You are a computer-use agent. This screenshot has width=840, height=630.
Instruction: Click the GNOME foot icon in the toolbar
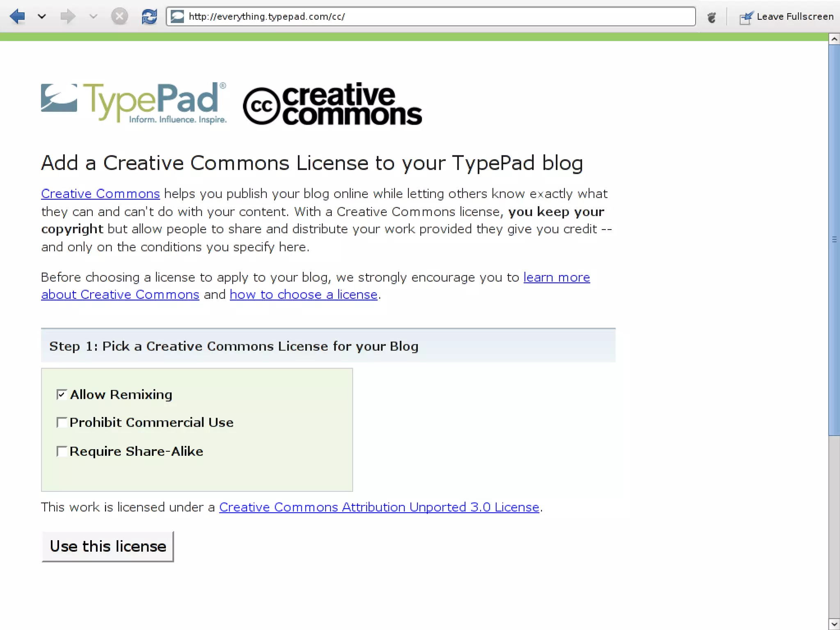[x=712, y=17]
